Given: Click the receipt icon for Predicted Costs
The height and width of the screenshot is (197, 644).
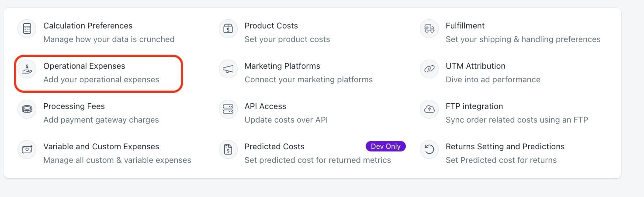Looking at the screenshot, I should click(228, 150).
